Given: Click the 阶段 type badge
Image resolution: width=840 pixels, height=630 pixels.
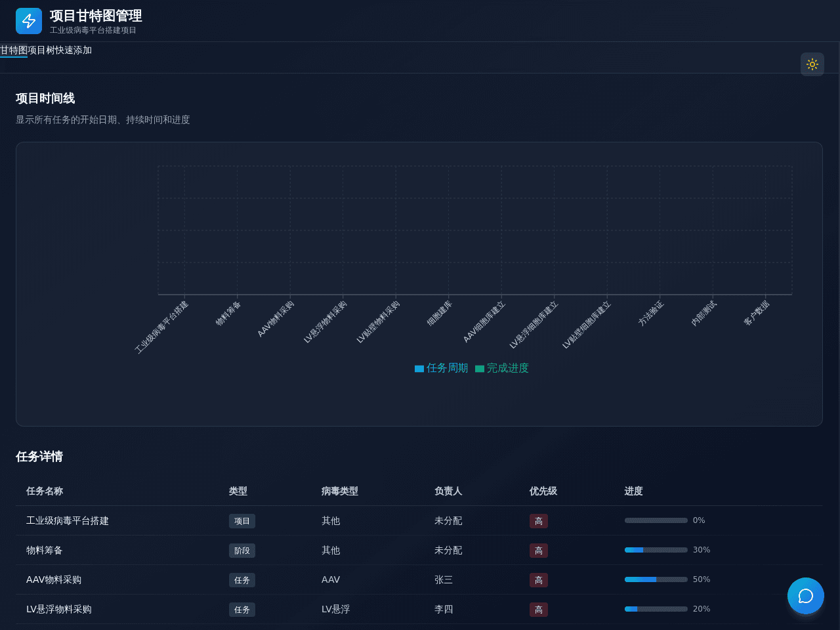Looking at the screenshot, I should 242,551.
